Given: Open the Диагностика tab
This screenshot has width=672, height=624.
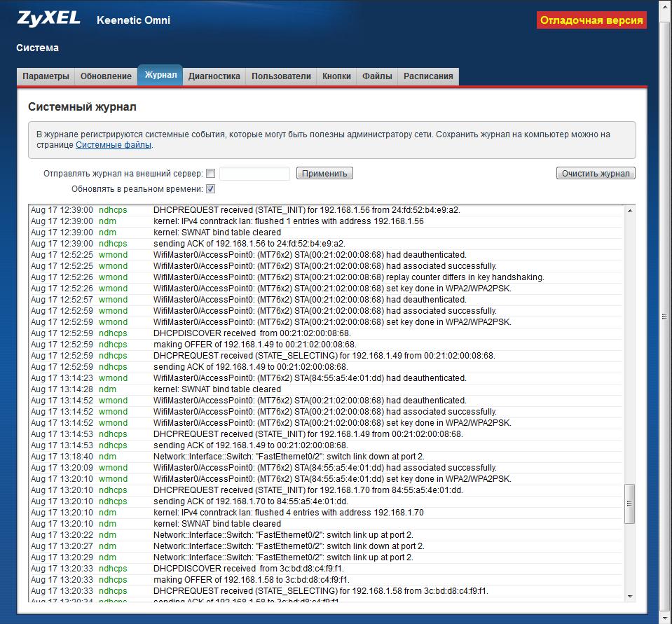Looking at the screenshot, I should (214, 76).
